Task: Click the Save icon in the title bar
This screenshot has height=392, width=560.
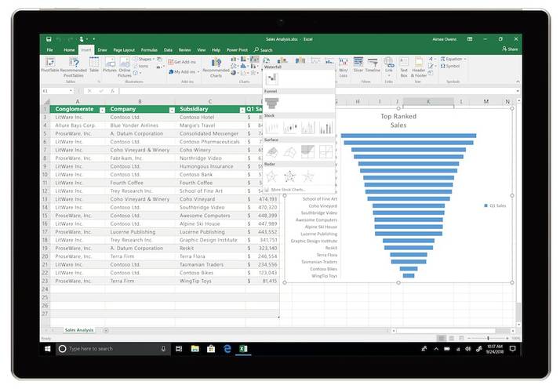Action: (x=49, y=39)
